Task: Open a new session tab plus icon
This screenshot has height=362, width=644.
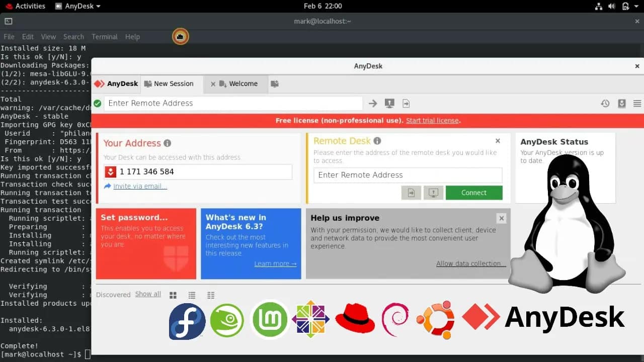Action: point(275,84)
